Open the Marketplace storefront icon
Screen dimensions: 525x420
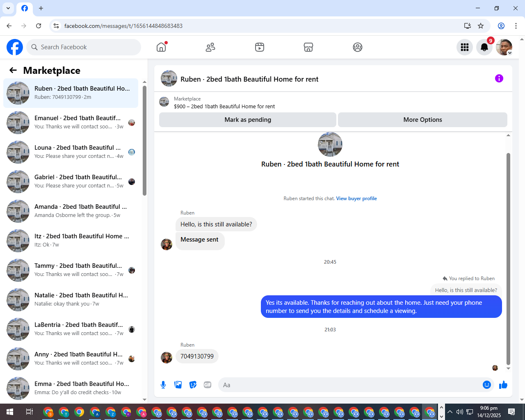click(x=308, y=47)
